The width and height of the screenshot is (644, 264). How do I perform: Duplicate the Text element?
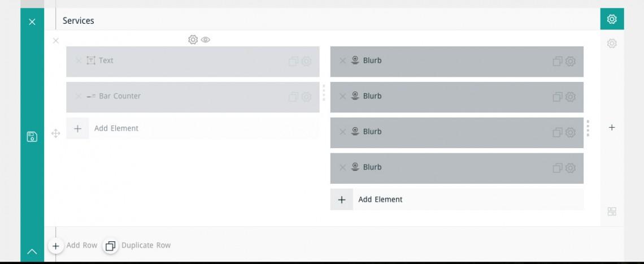pos(293,61)
